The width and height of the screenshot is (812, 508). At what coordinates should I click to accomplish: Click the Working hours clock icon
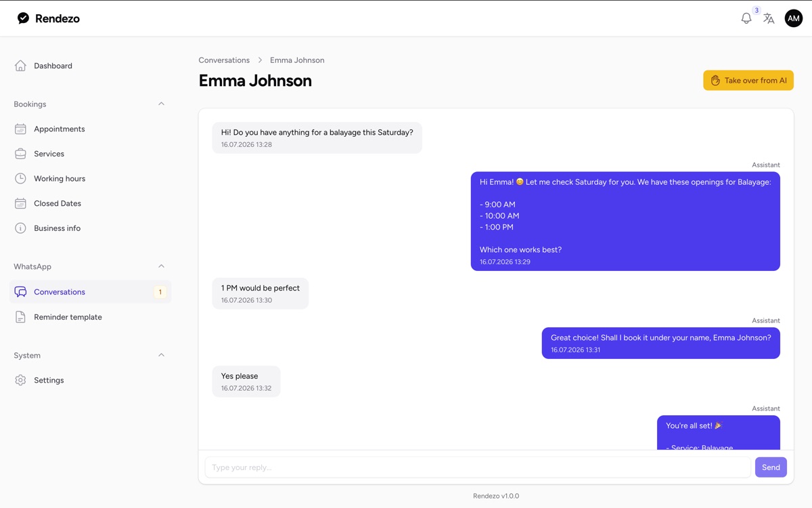[20, 178]
